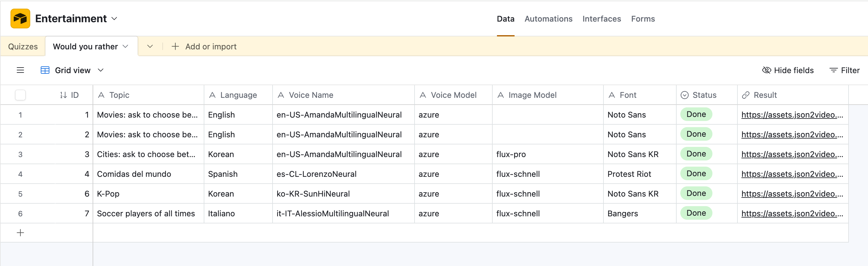Image resolution: width=868 pixels, height=266 pixels.
Task: Add a new record with plus icon
Action: (20, 233)
